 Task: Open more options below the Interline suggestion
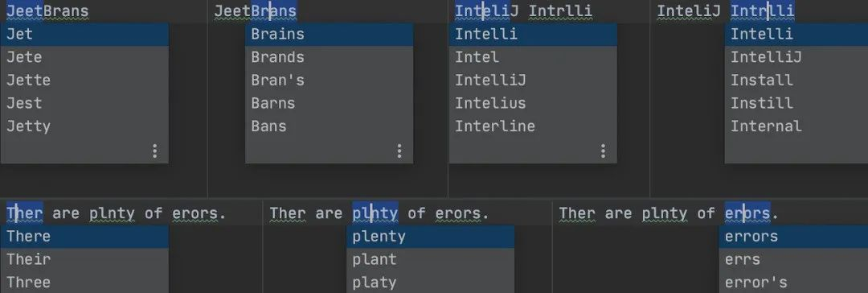coord(604,151)
